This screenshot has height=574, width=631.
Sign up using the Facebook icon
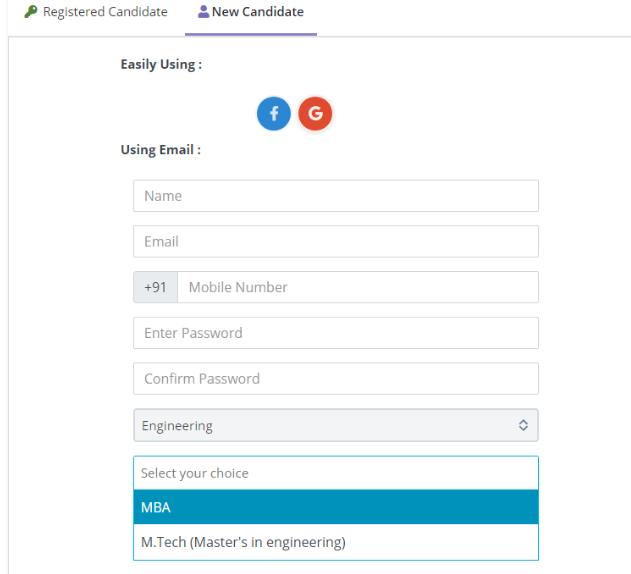[x=274, y=114]
